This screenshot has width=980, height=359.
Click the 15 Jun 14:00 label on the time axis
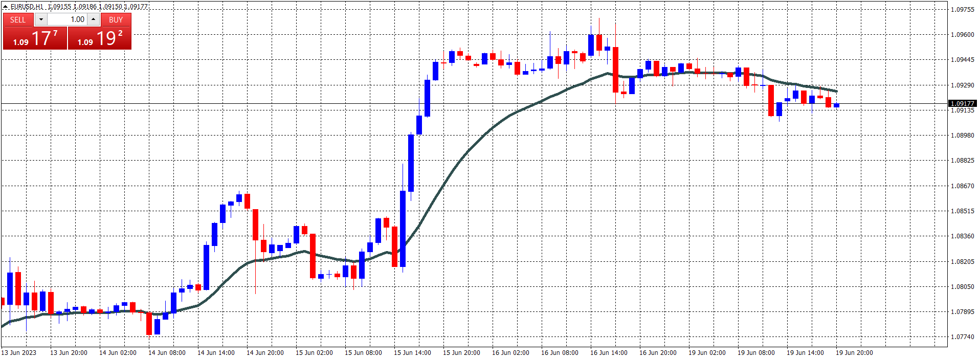pyautogui.click(x=412, y=353)
